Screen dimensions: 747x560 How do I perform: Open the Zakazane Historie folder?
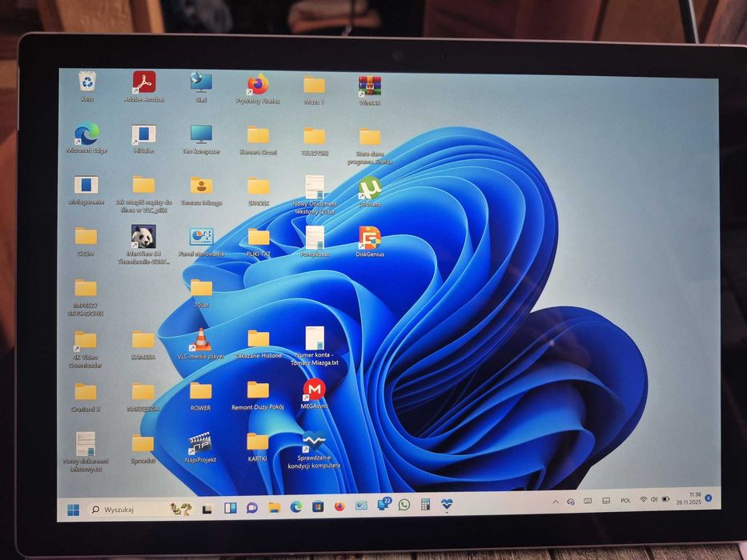click(259, 344)
